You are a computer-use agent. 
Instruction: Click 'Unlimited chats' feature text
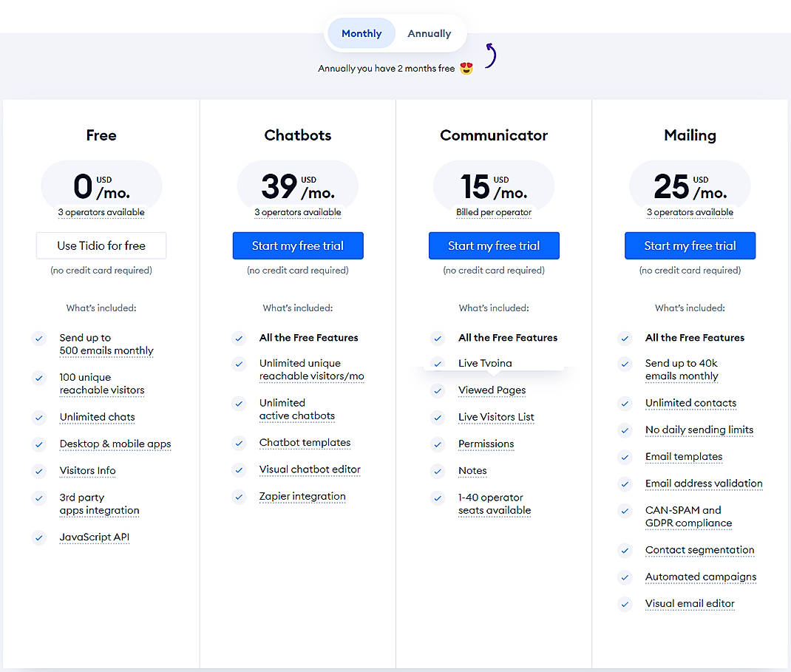click(x=98, y=417)
